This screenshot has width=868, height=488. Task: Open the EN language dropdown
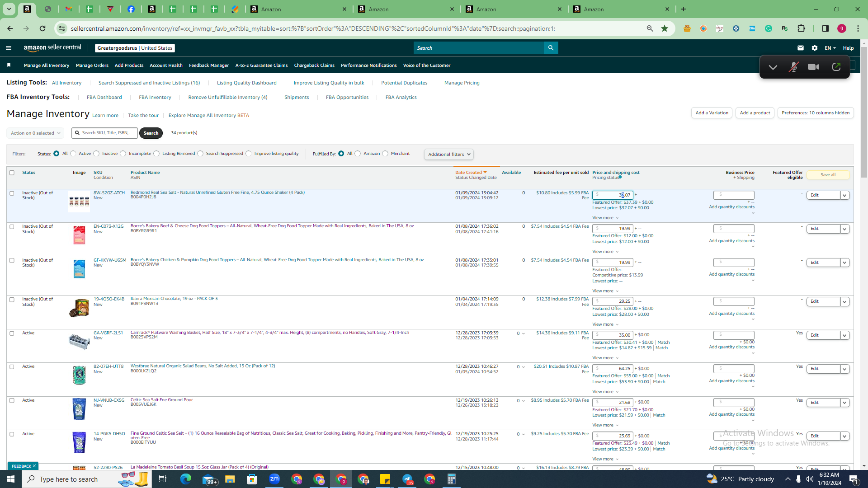coord(830,48)
